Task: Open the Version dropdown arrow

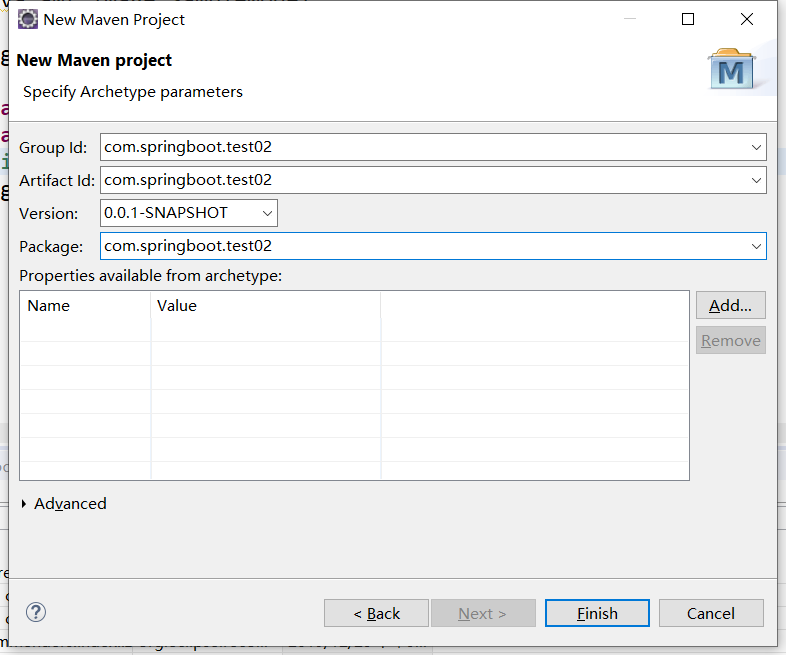Action: pyautogui.click(x=267, y=213)
